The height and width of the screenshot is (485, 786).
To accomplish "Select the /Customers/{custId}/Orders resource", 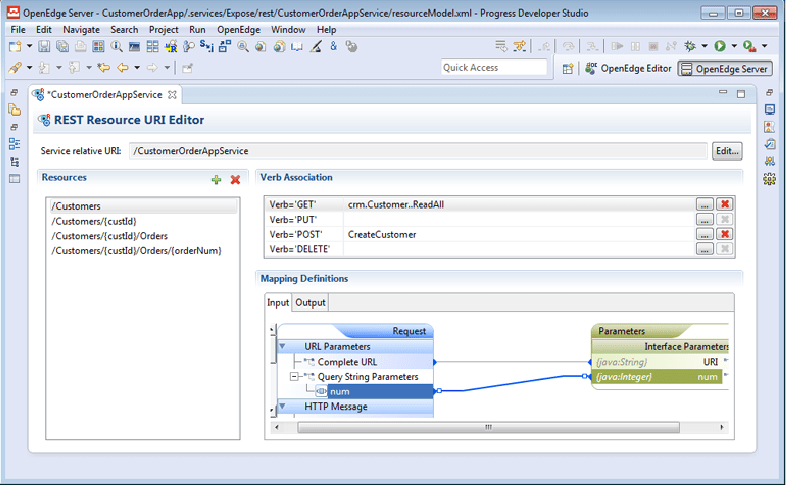I will (109, 236).
